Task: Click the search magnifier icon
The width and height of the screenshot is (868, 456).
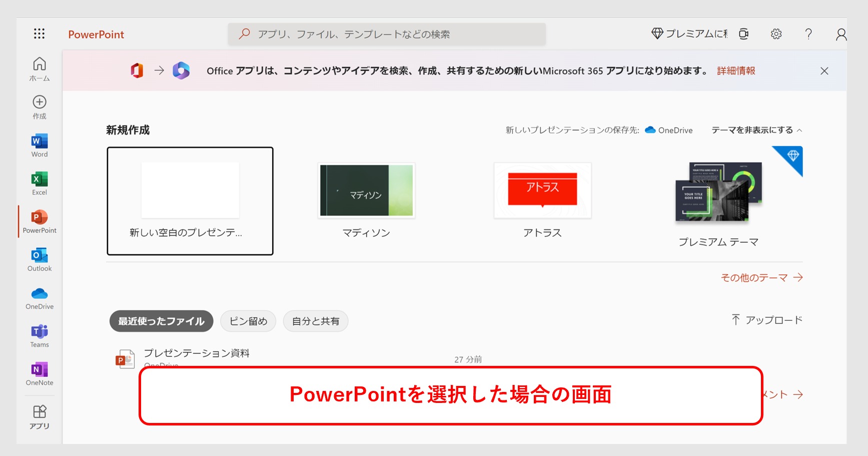Action: pyautogui.click(x=244, y=34)
